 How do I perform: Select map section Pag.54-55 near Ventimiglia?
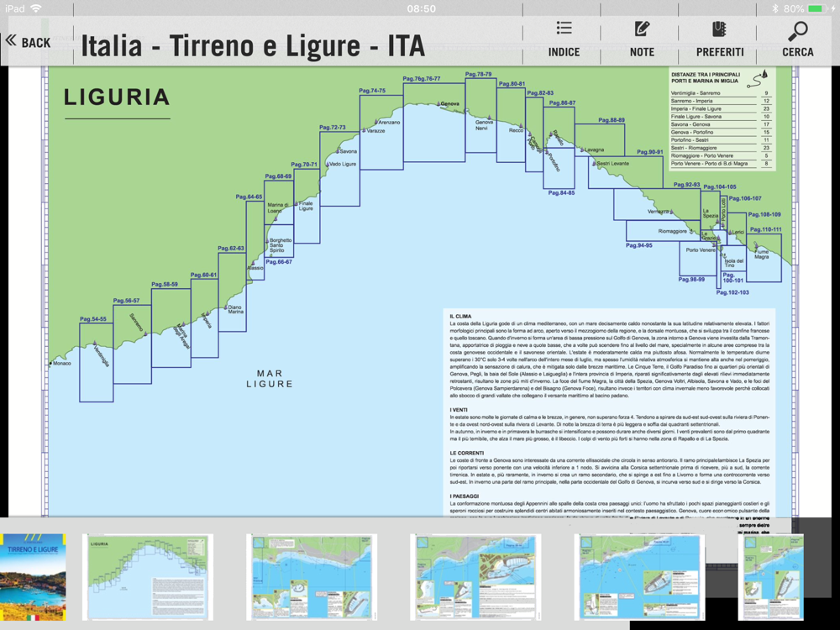(97, 362)
